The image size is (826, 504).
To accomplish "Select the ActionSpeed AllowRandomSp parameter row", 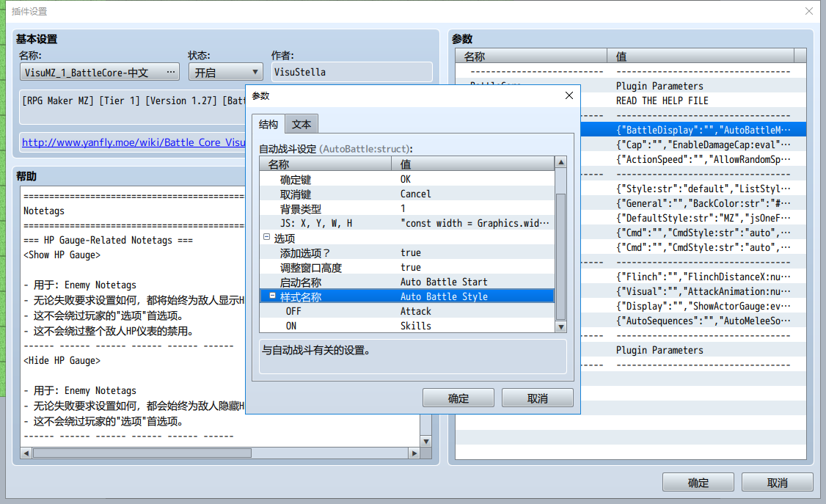I will pos(693,160).
